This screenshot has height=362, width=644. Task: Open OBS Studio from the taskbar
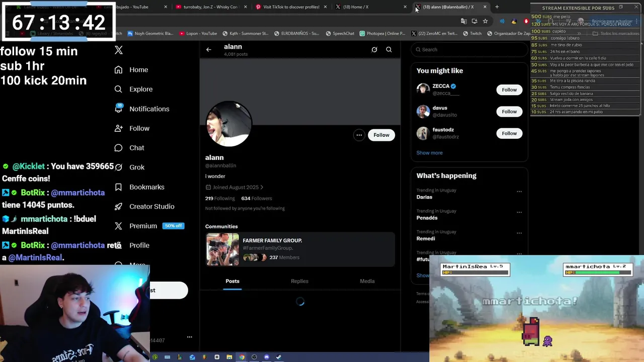(254, 357)
